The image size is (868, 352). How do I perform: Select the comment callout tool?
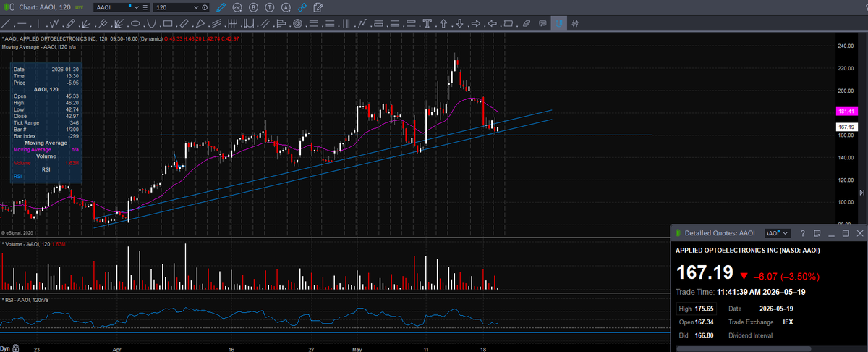click(542, 24)
